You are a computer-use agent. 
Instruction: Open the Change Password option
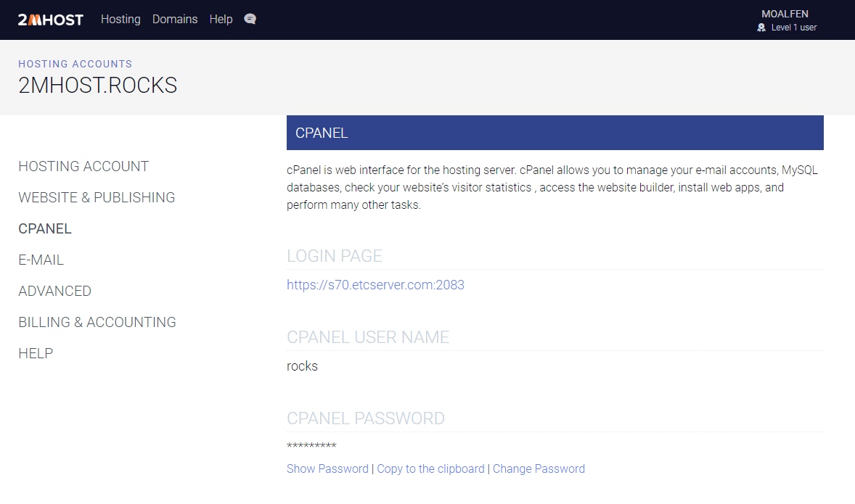click(x=539, y=468)
